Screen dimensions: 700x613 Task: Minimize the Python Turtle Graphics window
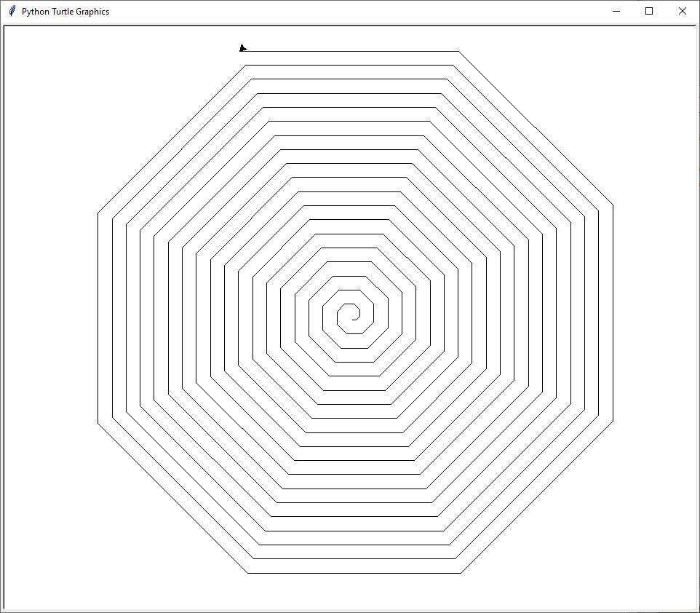[x=616, y=11]
